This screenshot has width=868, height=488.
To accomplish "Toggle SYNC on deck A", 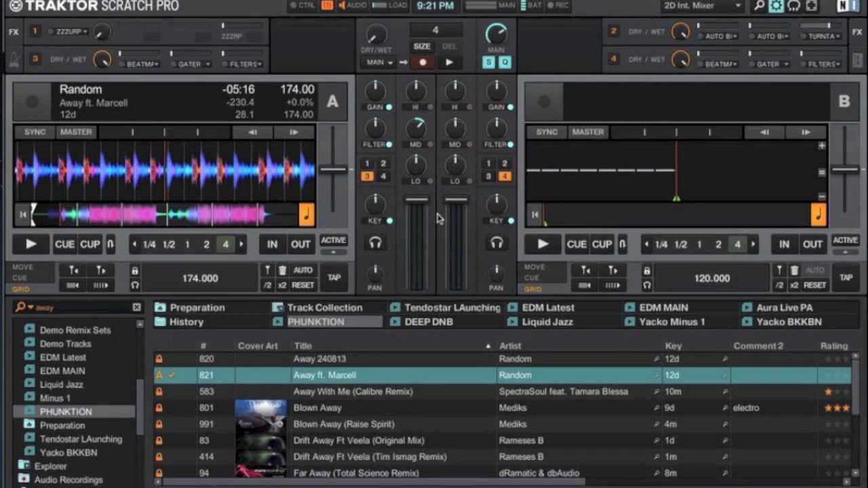I will pyautogui.click(x=35, y=132).
